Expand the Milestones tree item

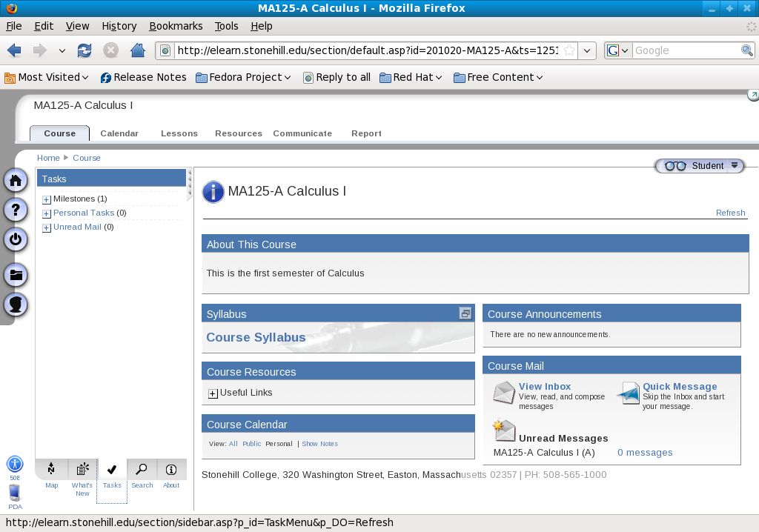[x=47, y=199]
